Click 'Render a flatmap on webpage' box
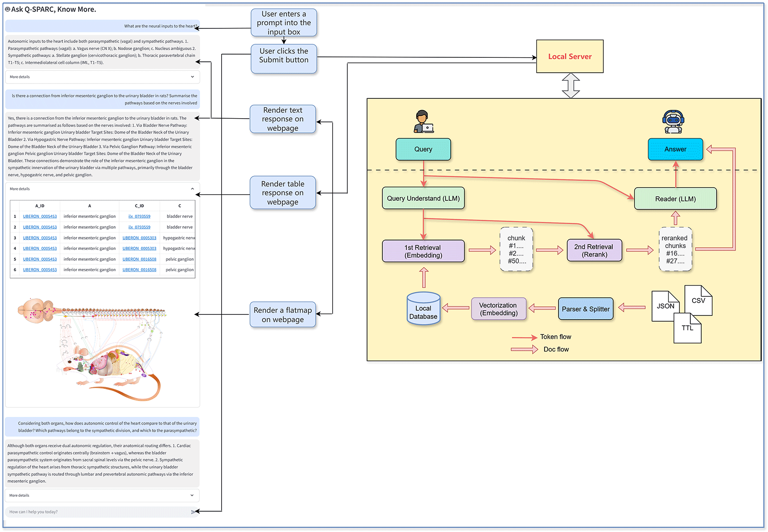The image size is (768, 532). tap(283, 315)
